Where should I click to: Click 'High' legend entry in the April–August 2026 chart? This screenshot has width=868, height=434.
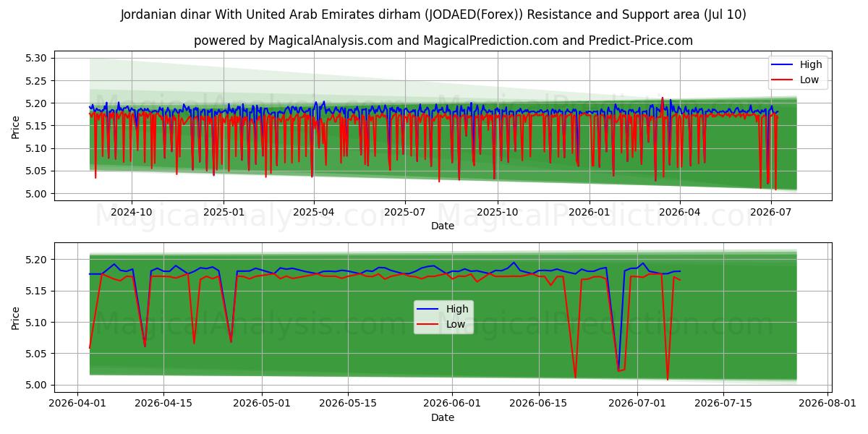443,309
